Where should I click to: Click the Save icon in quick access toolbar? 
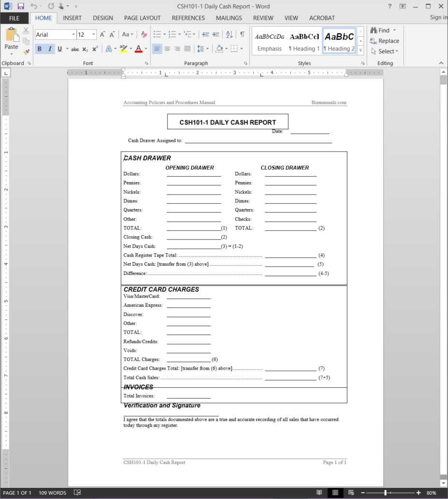21,6
